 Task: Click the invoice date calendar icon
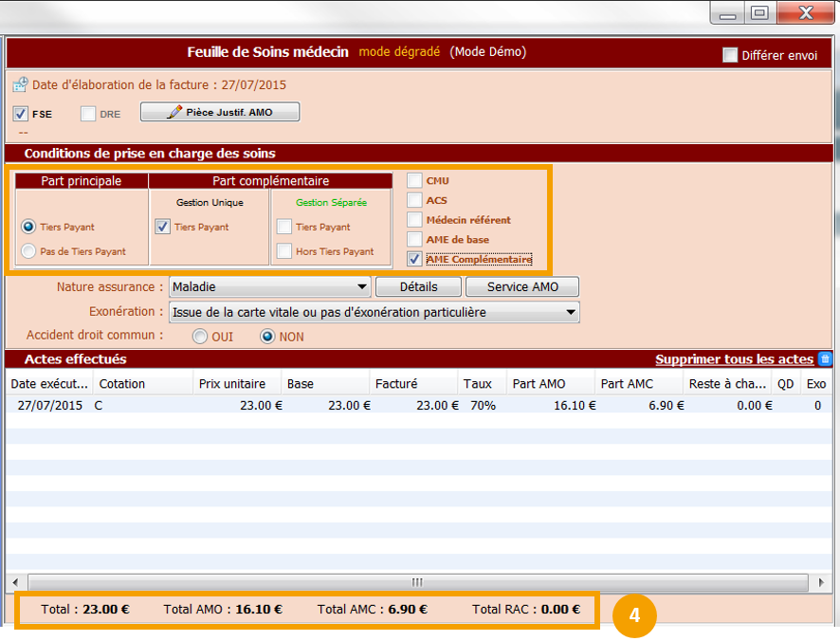20,84
